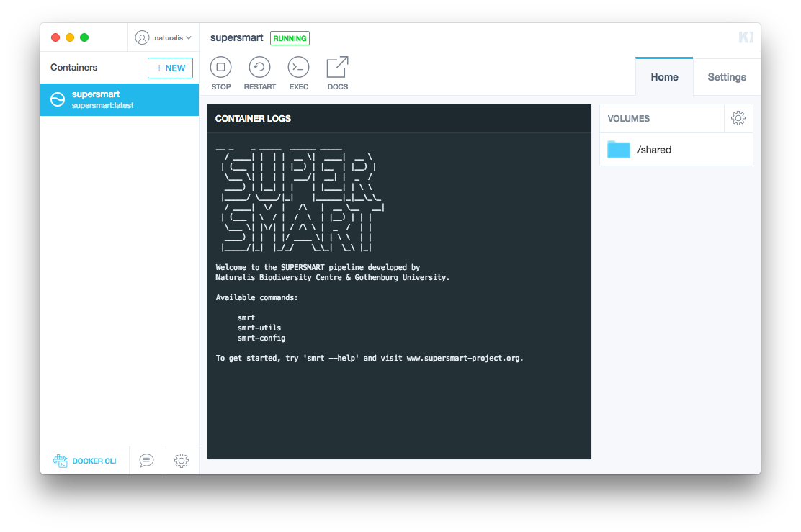This screenshot has height=532, width=801.
Task: Restart the supersmart container
Action: (x=259, y=73)
